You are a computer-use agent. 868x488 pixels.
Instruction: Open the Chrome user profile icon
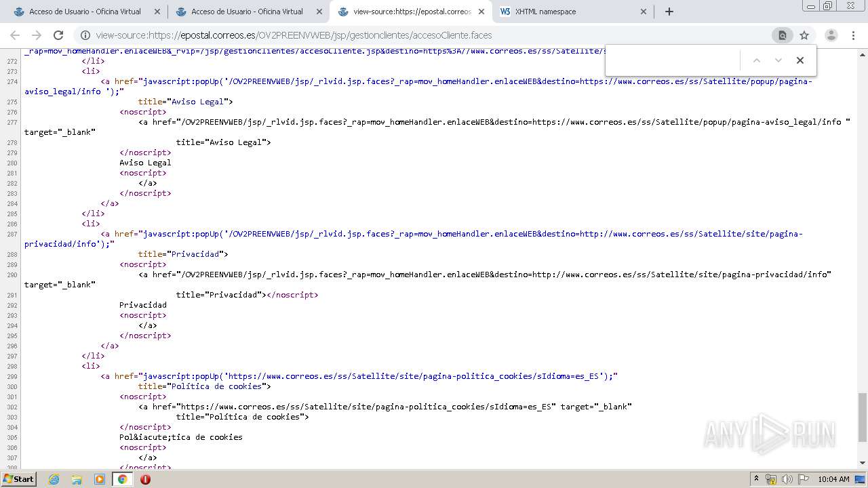point(831,35)
